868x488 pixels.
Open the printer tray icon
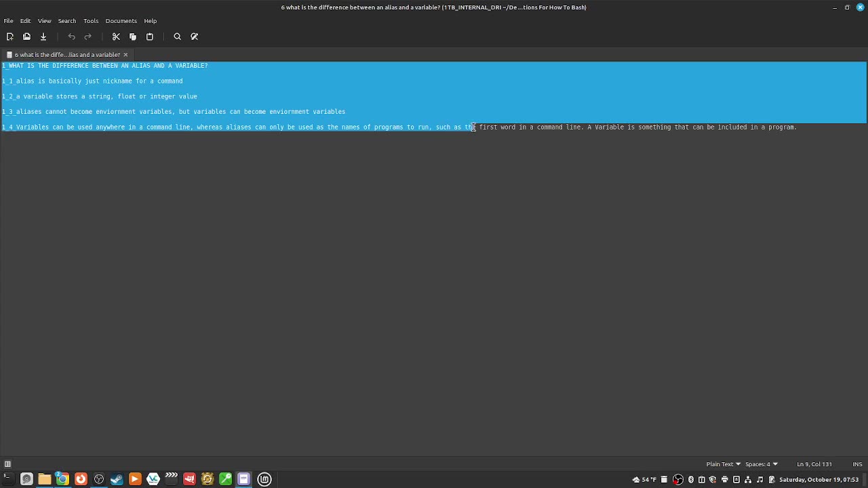click(x=725, y=479)
